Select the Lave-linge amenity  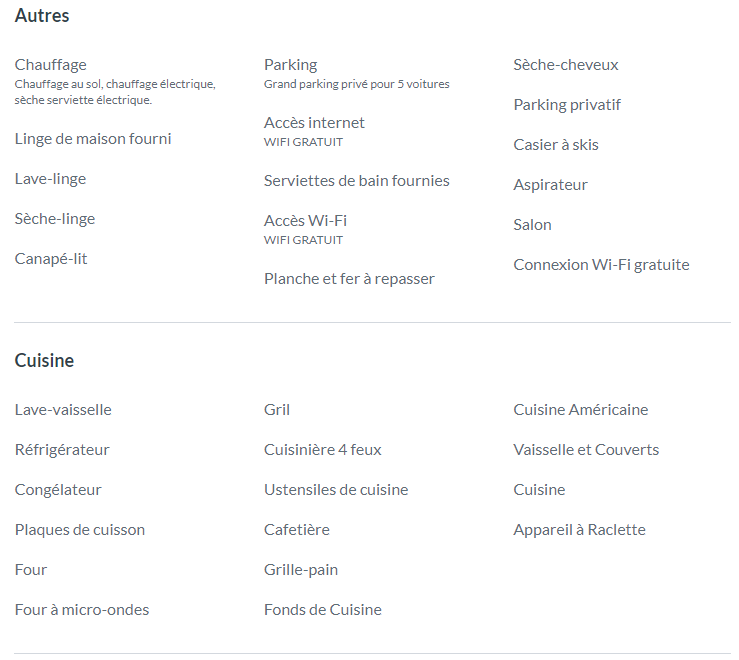coord(50,179)
